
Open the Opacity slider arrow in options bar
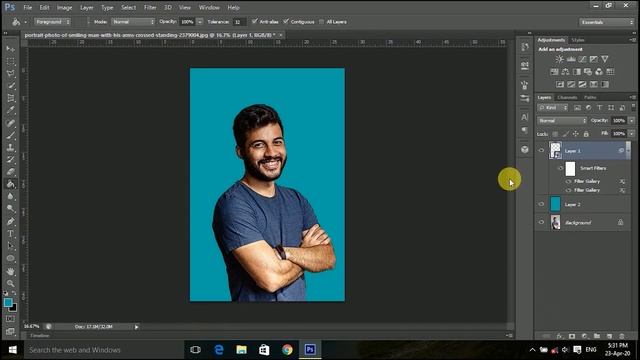pos(200,22)
